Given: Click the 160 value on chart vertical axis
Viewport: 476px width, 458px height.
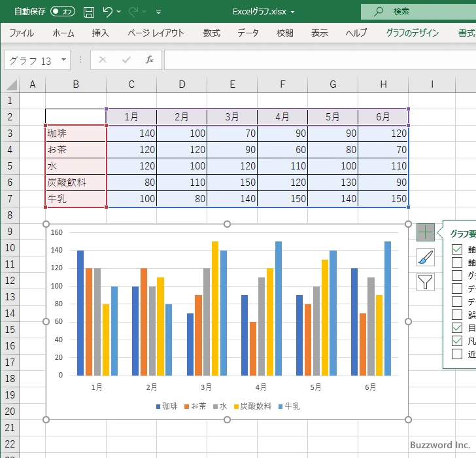Looking at the screenshot, I should (x=56, y=233).
